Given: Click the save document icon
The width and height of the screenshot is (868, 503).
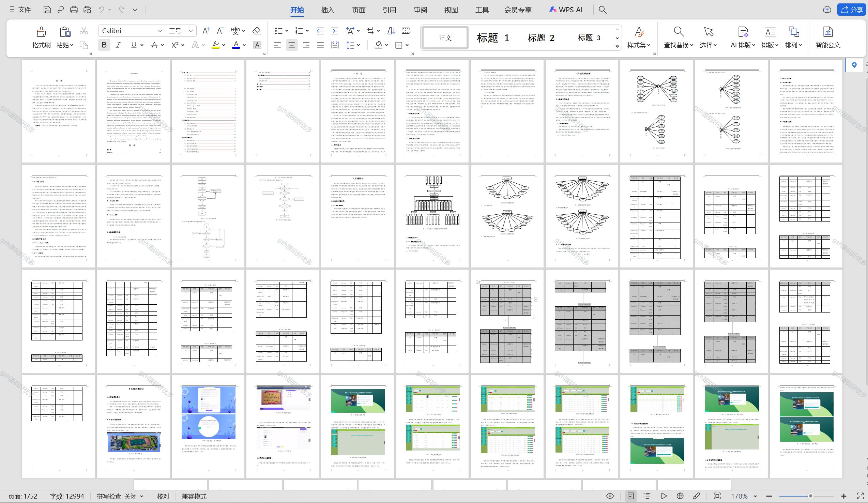Looking at the screenshot, I should pyautogui.click(x=47, y=10).
